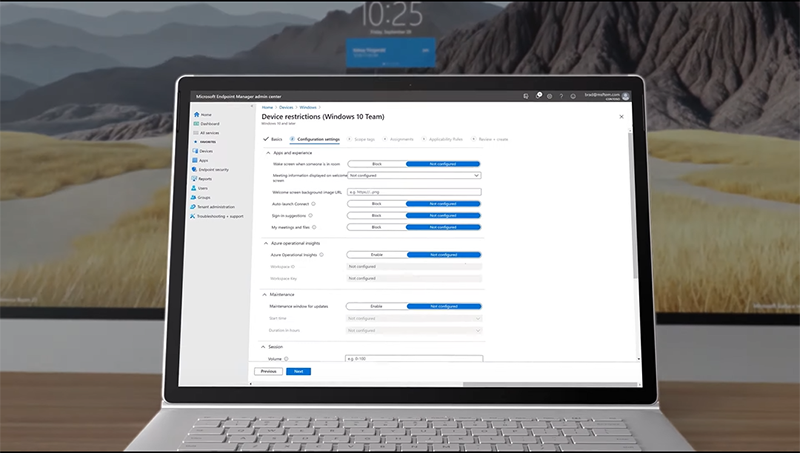
Task: Collapse the Session section
Action: (x=263, y=346)
